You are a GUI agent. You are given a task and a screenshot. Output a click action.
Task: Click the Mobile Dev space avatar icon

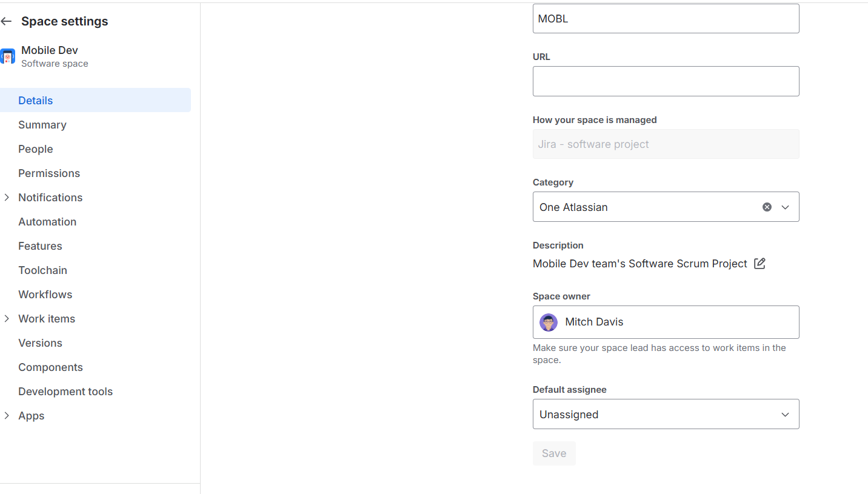(x=7, y=56)
